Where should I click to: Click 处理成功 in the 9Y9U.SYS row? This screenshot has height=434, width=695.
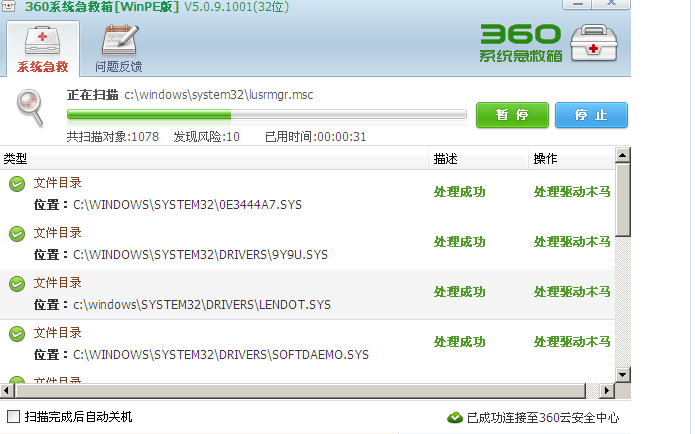(x=460, y=242)
